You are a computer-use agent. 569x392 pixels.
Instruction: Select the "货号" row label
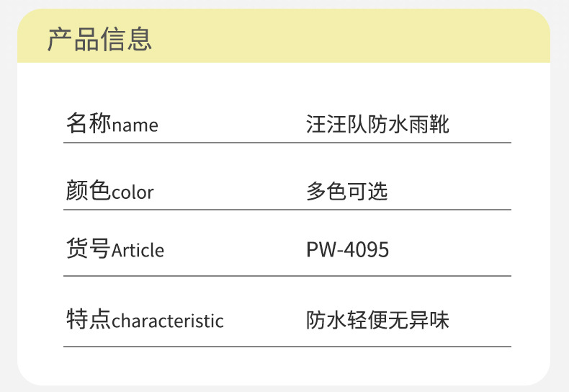pyautogui.click(x=88, y=249)
